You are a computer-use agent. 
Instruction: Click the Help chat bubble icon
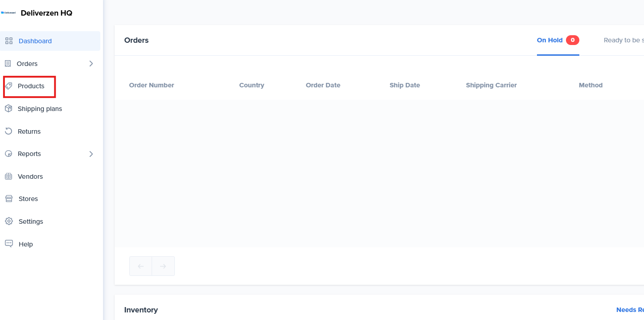(x=9, y=244)
